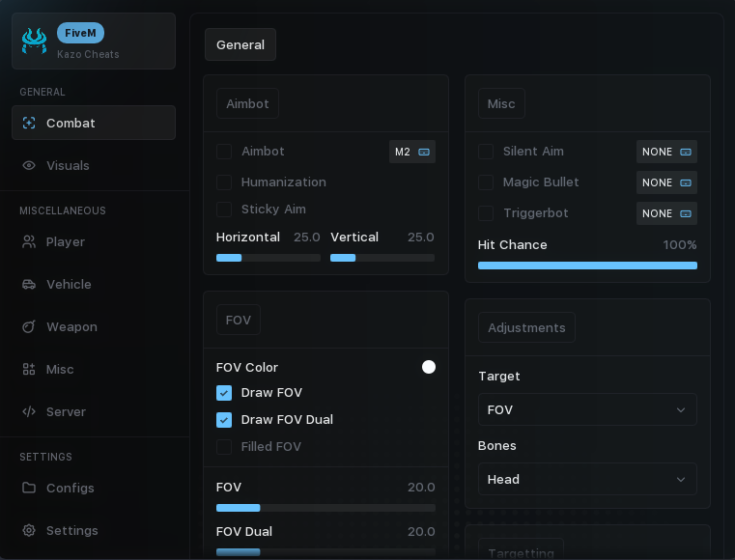Enable the Triggerbot checkbox
Image resolution: width=735 pixels, height=560 pixels.
(x=486, y=213)
